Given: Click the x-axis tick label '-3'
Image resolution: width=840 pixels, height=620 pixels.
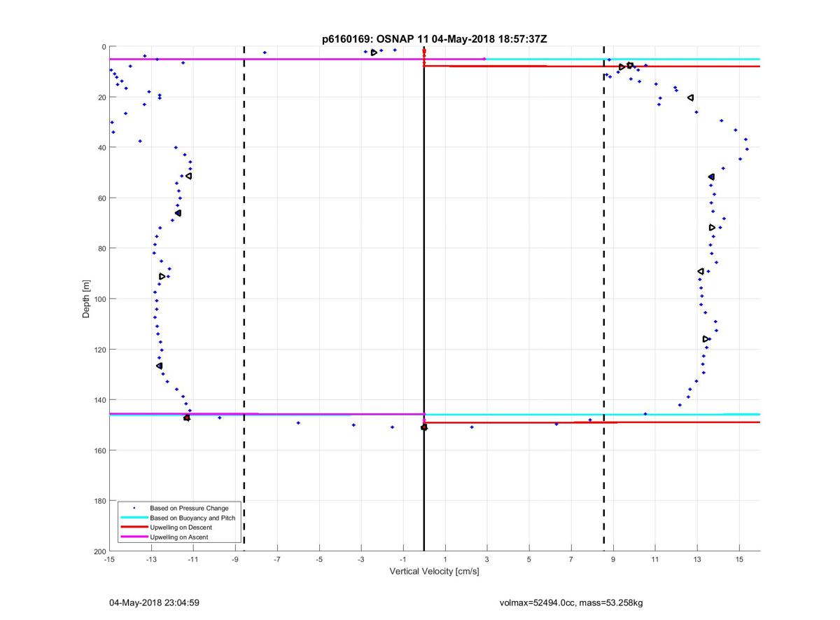Looking at the screenshot, I should [361, 560].
